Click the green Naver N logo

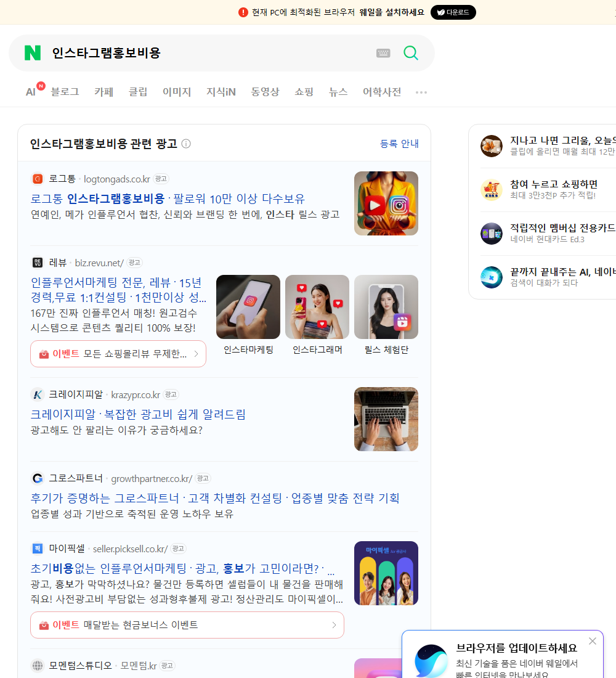pyautogui.click(x=33, y=53)
